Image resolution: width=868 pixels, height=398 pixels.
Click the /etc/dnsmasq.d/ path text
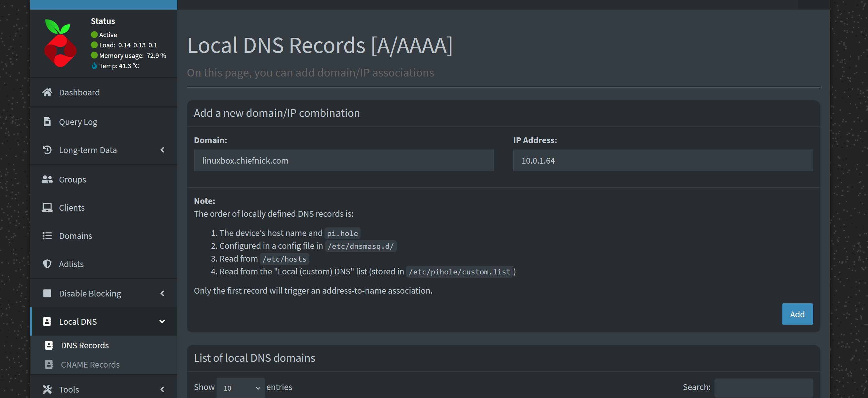[x=361, y=246]
